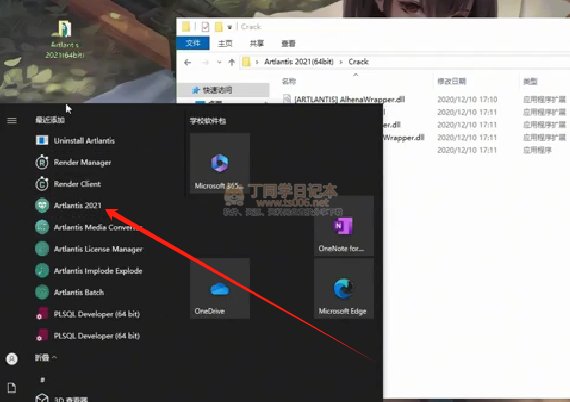The image size is (570, 402).
Task: Click Explorer up one level arrow
Action: pyautogui.click(x=231, y=62)
